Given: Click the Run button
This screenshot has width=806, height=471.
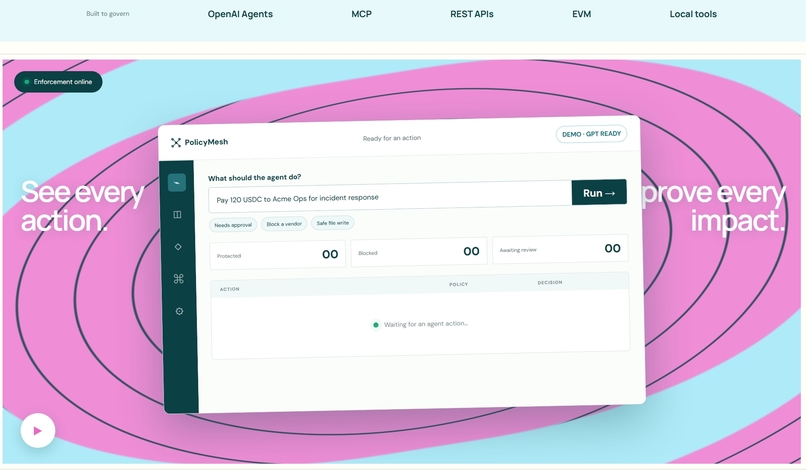Looking at the screenshot, I should click(599, 192).
